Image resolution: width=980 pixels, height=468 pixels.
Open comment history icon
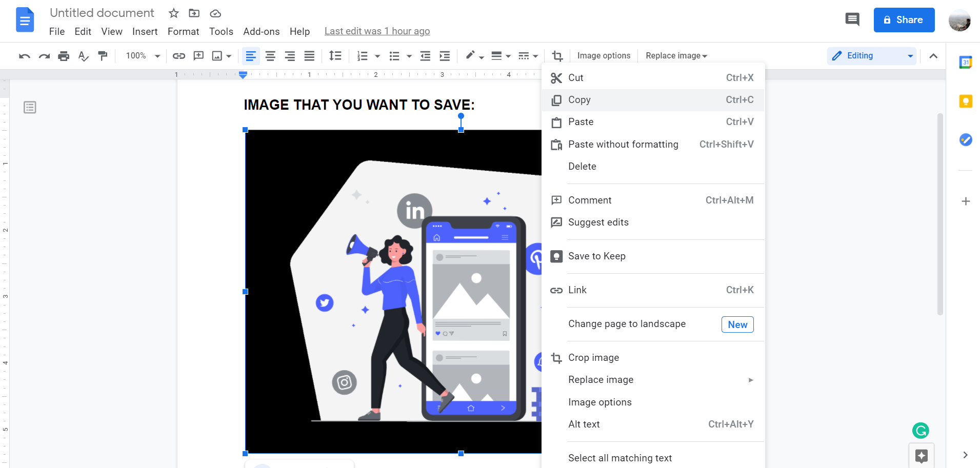(x=852, y=20)
